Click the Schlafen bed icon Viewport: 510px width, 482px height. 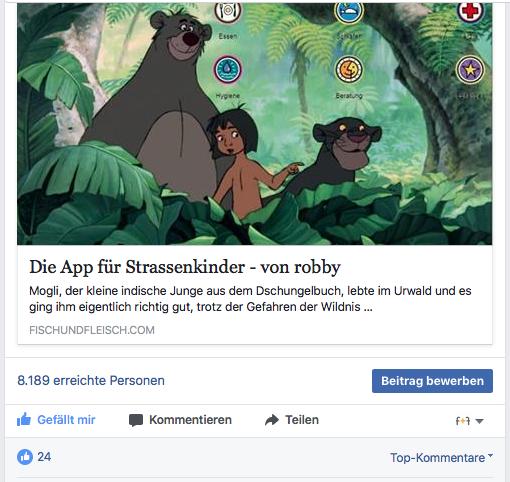[349, 12]
